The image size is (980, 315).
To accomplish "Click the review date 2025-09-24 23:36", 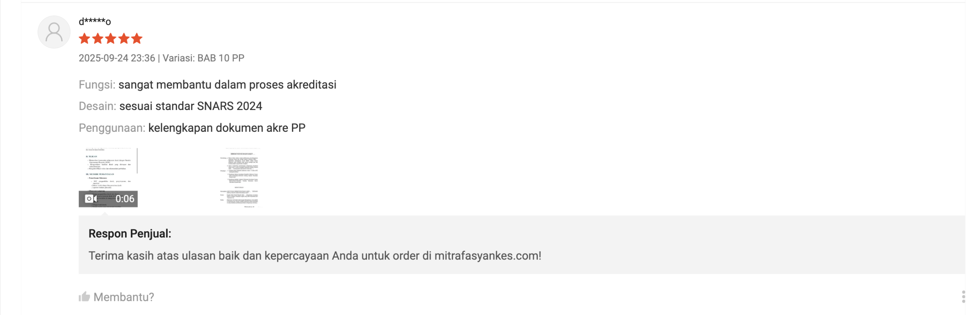I will [x=117, y=58].
